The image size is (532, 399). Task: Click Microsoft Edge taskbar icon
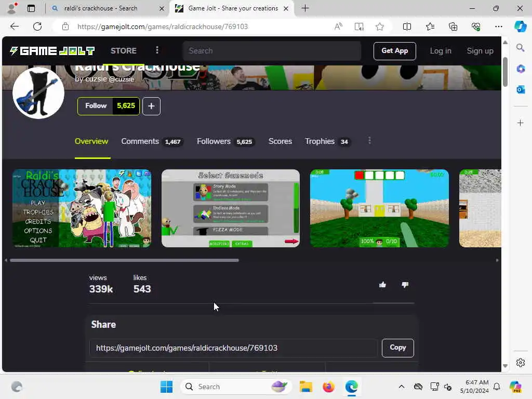click(x=352, y=387)
